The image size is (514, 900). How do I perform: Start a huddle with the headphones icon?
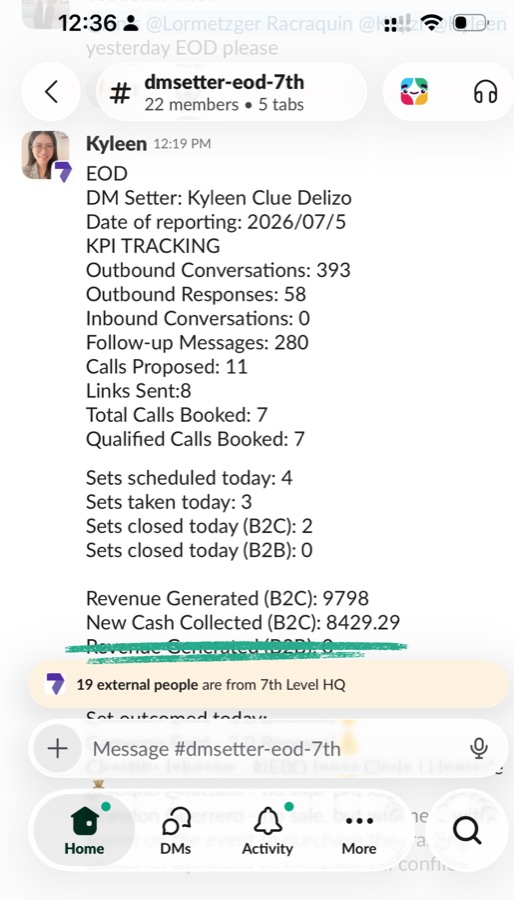point(485,92)
